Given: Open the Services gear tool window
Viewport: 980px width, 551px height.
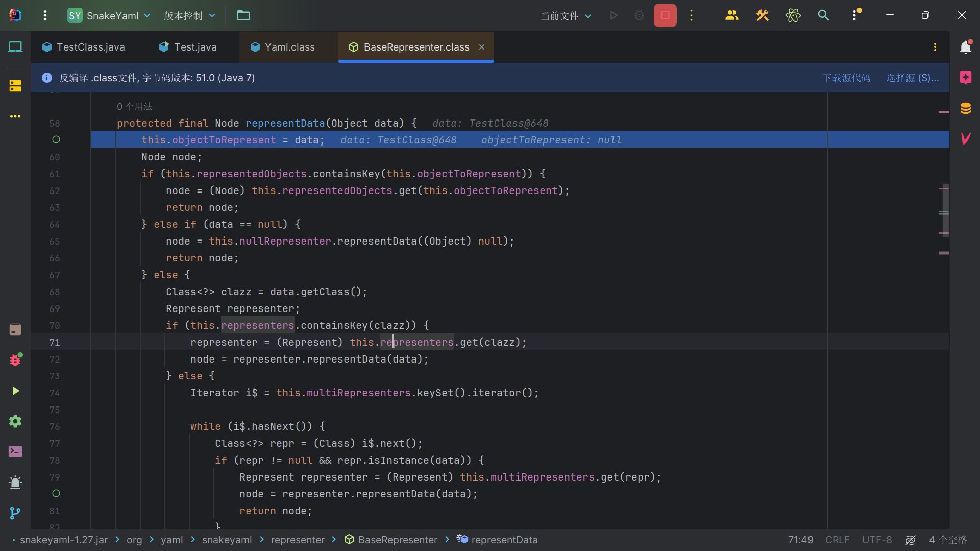Looking at the screenshot, I should (15, 421).
